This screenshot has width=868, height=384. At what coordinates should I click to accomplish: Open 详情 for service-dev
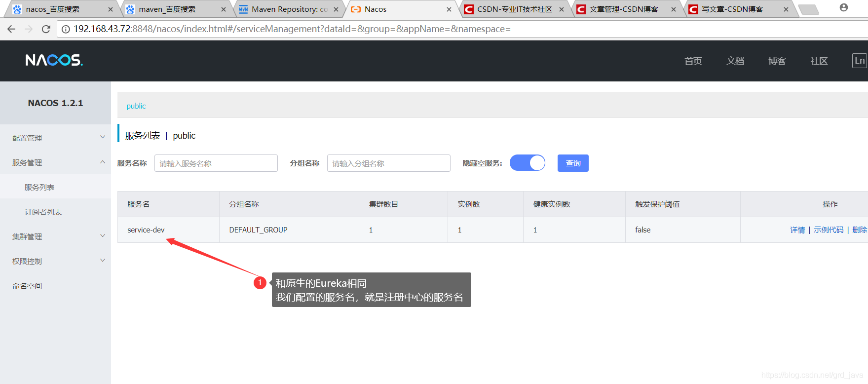tap(797, 230)
